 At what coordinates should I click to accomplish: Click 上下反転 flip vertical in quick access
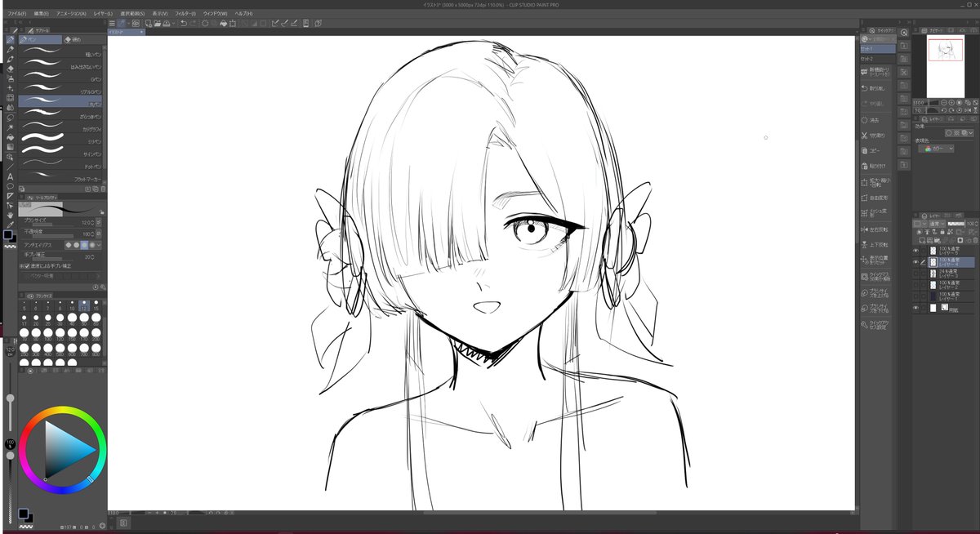tap(878, 245)
